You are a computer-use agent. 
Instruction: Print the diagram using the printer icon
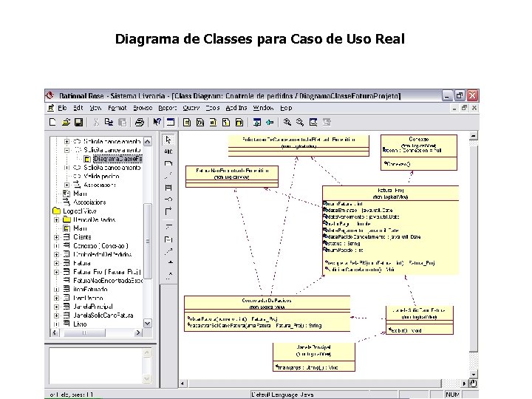coord(140,122)
